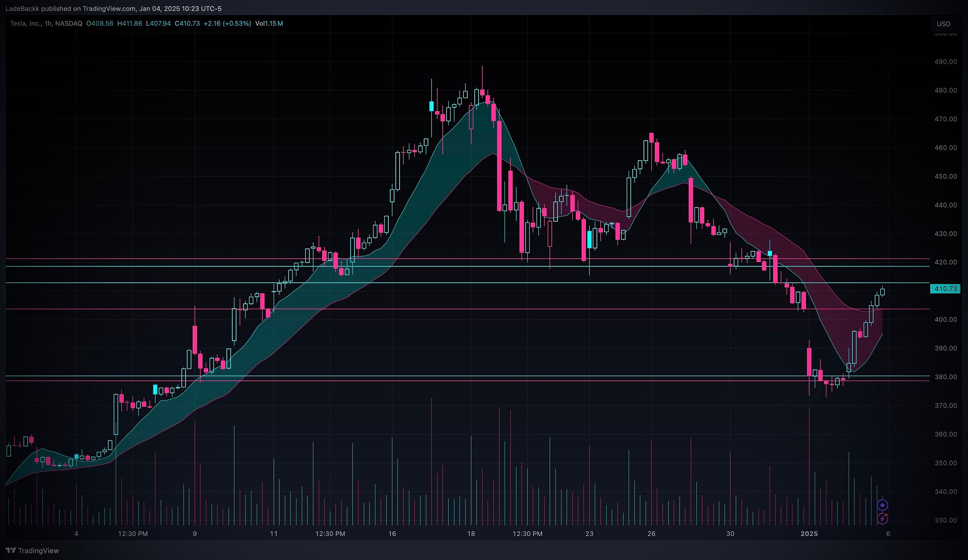Click the close value C410.73 in the legend

click(187, 23)
